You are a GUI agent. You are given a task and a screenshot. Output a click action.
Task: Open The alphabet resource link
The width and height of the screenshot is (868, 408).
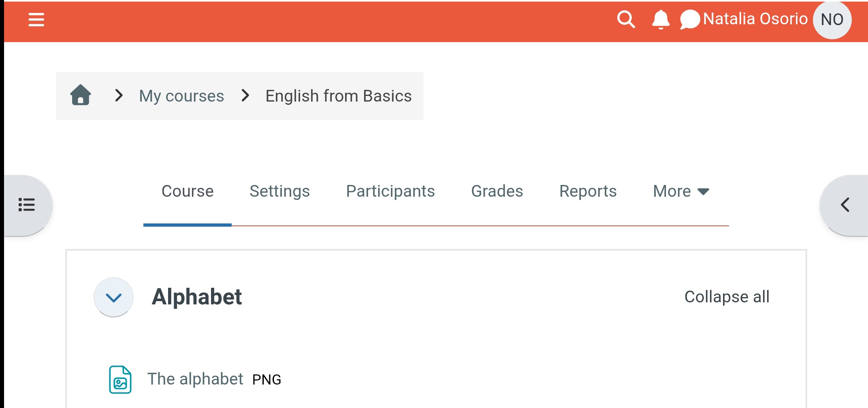[x=195, y=379]
